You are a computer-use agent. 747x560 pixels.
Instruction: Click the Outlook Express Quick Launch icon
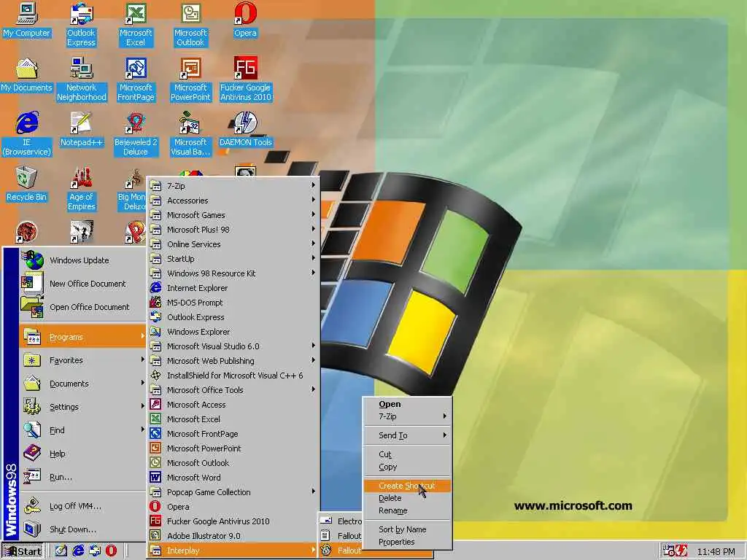(95, 551)
